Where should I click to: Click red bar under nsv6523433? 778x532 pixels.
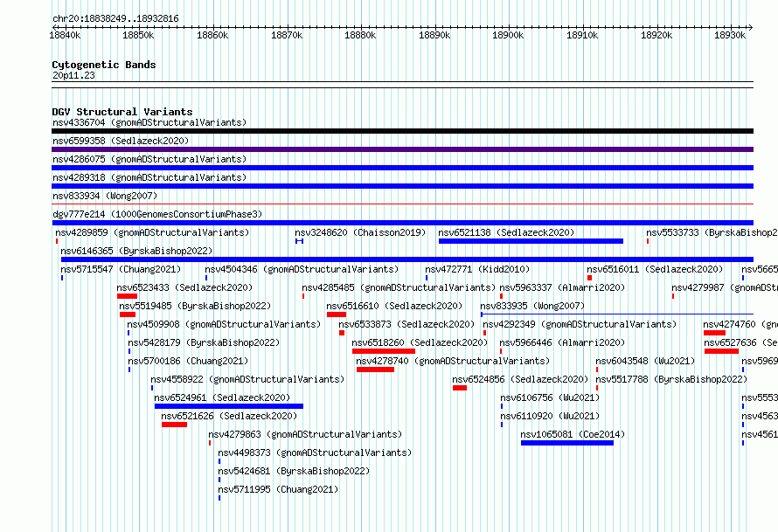127,296
